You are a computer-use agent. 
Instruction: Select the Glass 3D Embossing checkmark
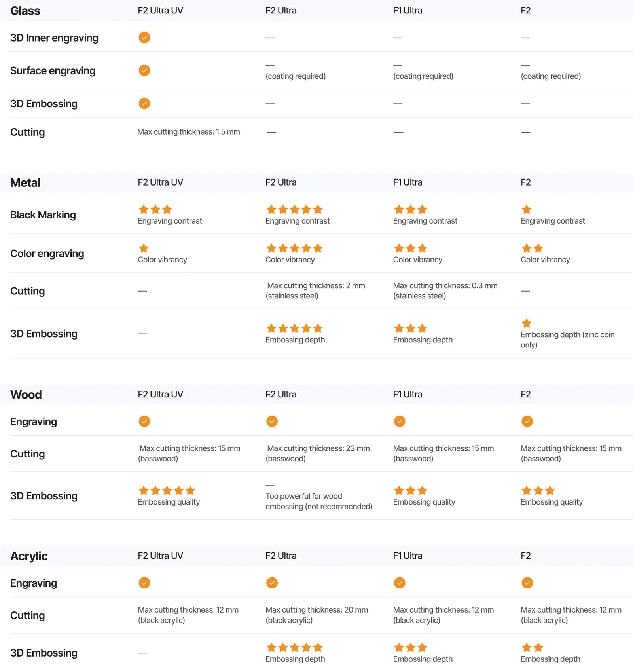pos(144,103)
